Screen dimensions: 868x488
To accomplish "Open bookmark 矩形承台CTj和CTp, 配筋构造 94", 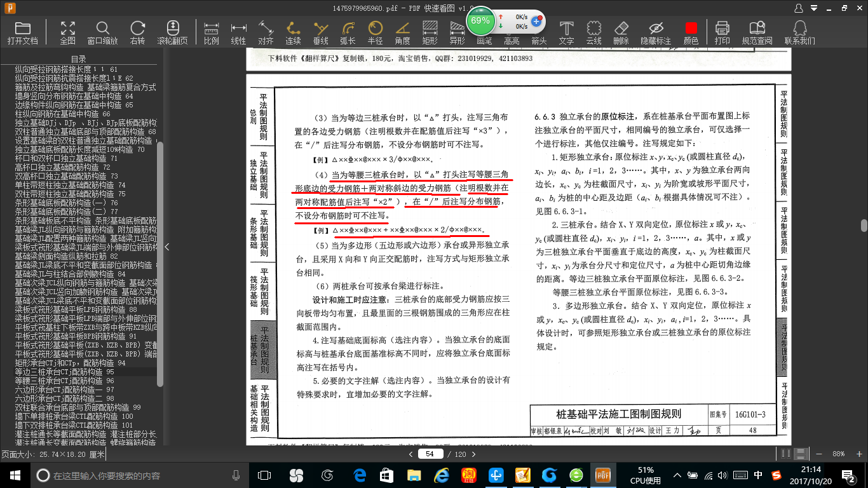I will [x=70, y=363].
